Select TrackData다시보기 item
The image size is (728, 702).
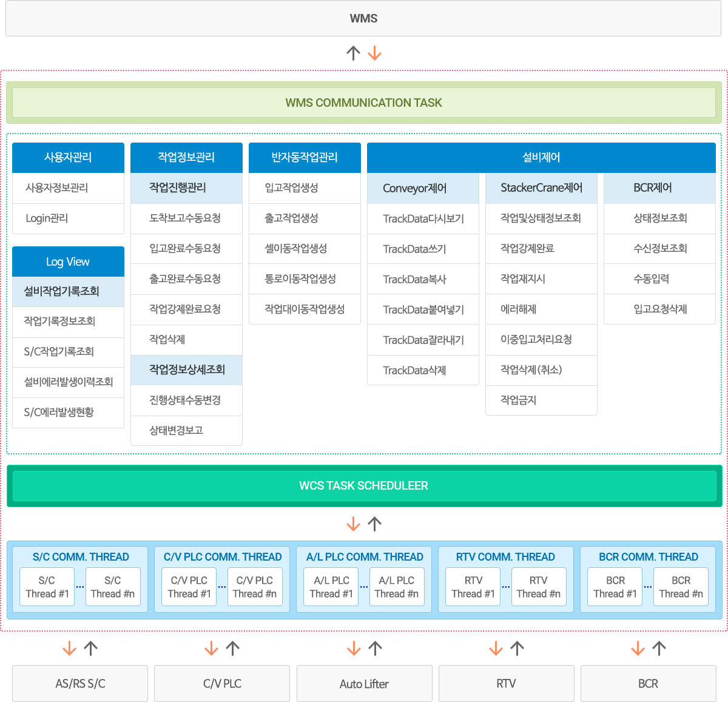423,218
